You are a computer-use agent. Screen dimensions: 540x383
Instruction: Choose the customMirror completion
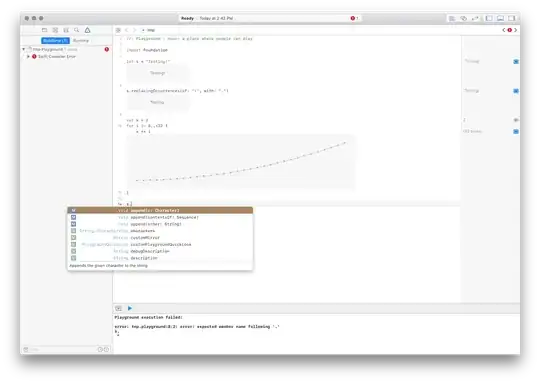pos(160,238)
